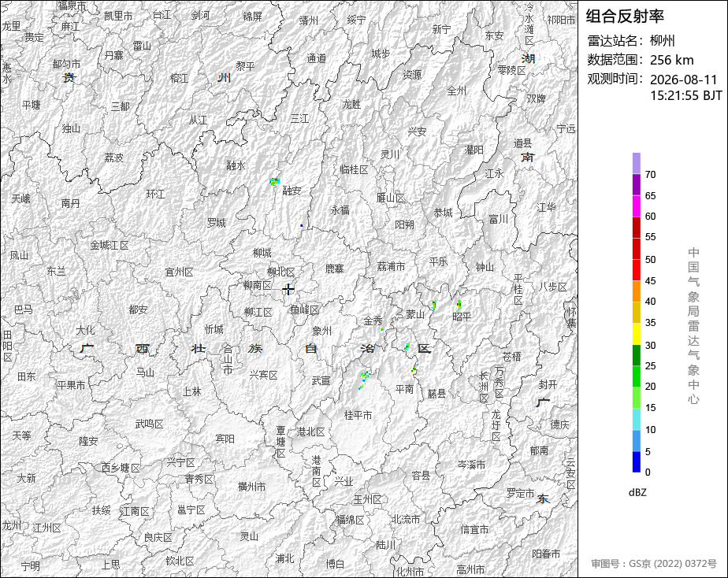Click the echo cell next to 昭平
The width and height of the screenshot is (728, 578).
[459, 305]
